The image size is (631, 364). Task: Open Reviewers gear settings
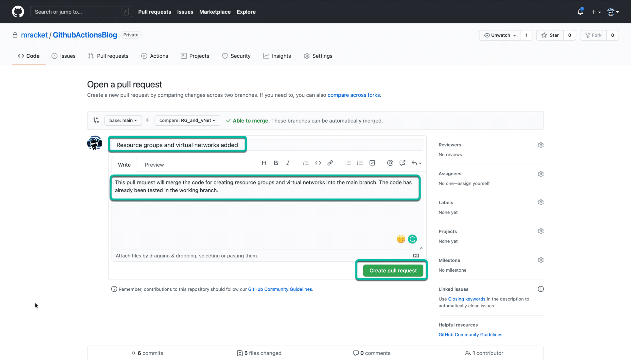541,145
